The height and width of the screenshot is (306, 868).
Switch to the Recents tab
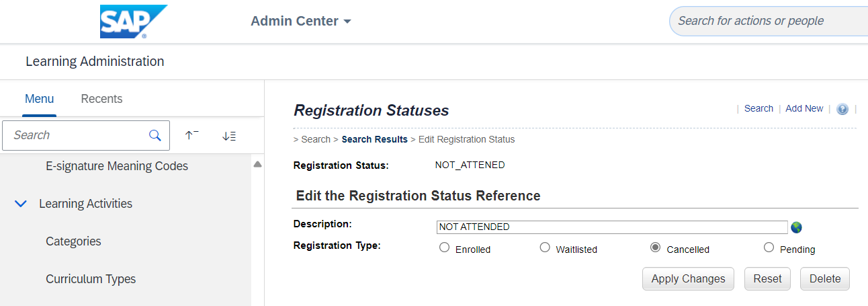pos(101,99)
